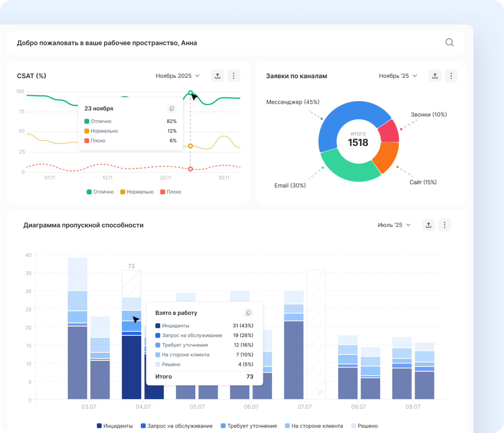Toggle Плохо series in CSAT legend

click(x=171, y=192)
